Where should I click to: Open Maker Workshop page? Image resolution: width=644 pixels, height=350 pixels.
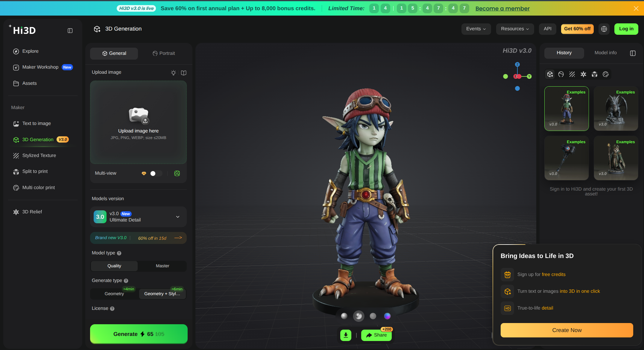[x=43, y=67]
